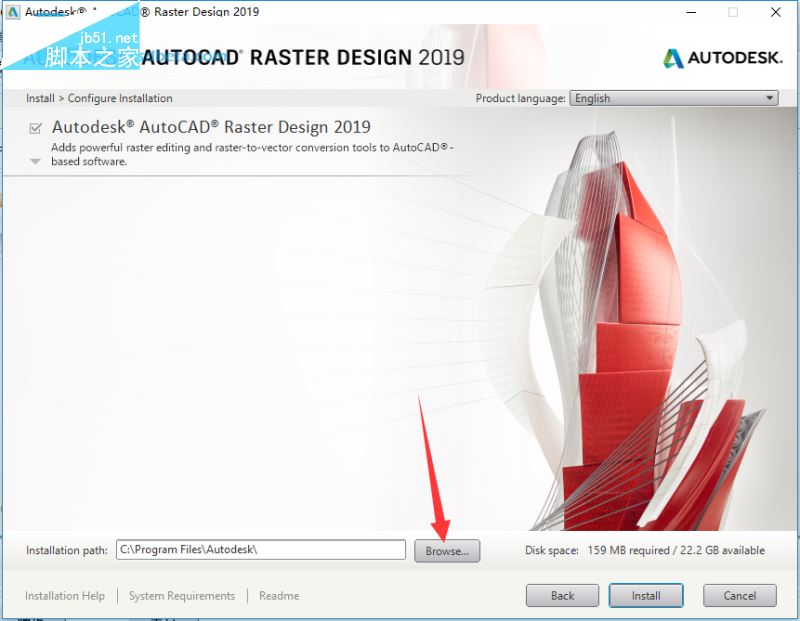This screenshot has height=621, width=800.
Task: Open the System Requirements link
Action: (x=182, y=595)
